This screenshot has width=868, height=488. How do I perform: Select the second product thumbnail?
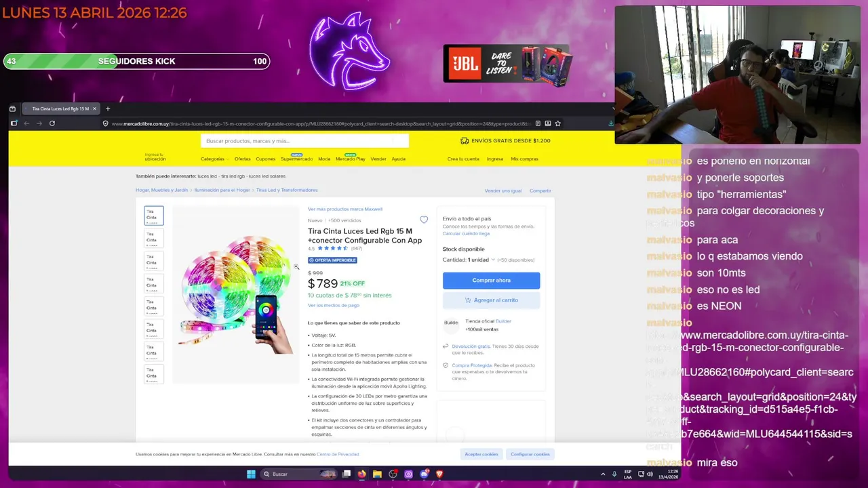point(154,238)
